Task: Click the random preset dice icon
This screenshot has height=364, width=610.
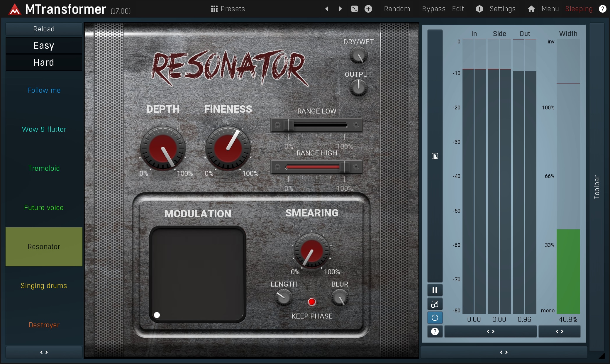Action: click(x=354, y=9)
